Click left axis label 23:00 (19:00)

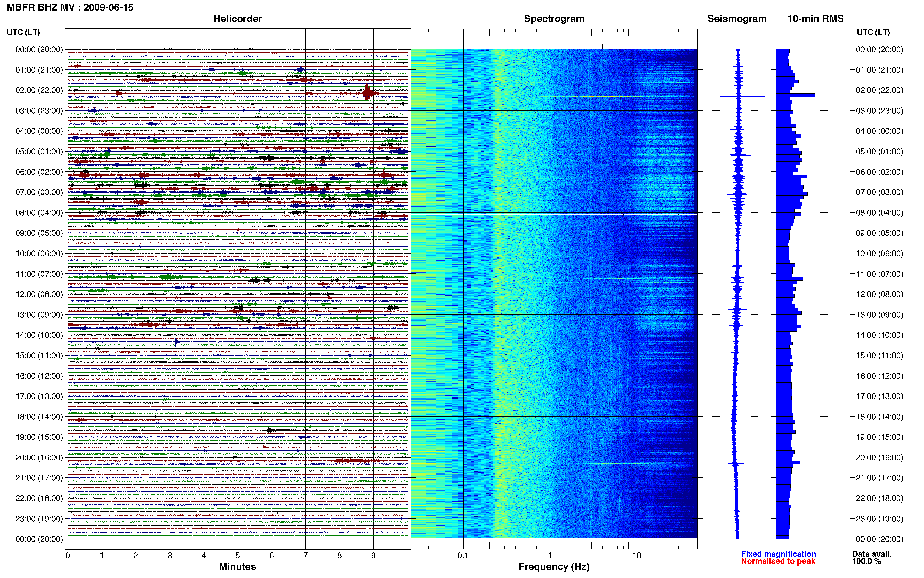39,519
